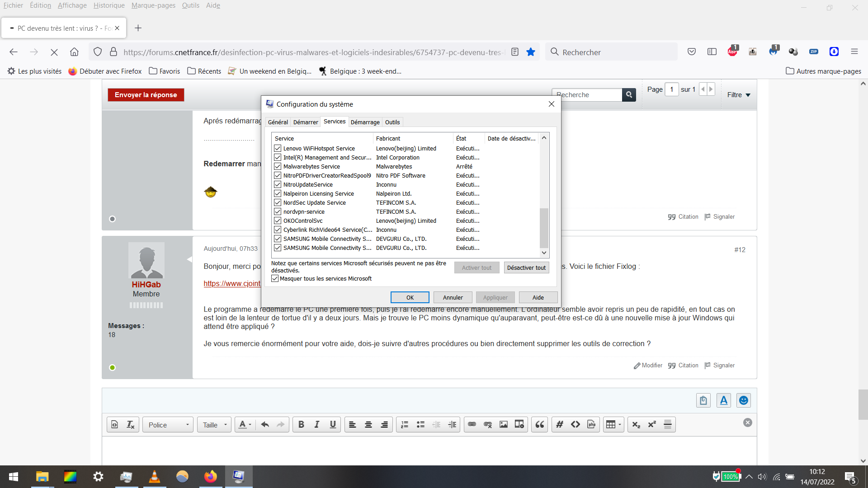The width and height of the screenshot is (868, 488).
Task: Open the Historique menu
Action: [x=109, y=5]
